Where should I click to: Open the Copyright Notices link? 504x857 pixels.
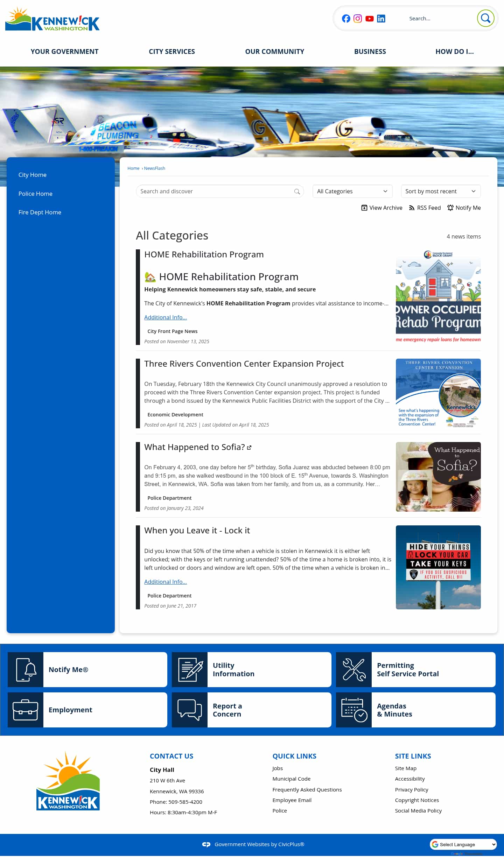click(x=416, y=801)
